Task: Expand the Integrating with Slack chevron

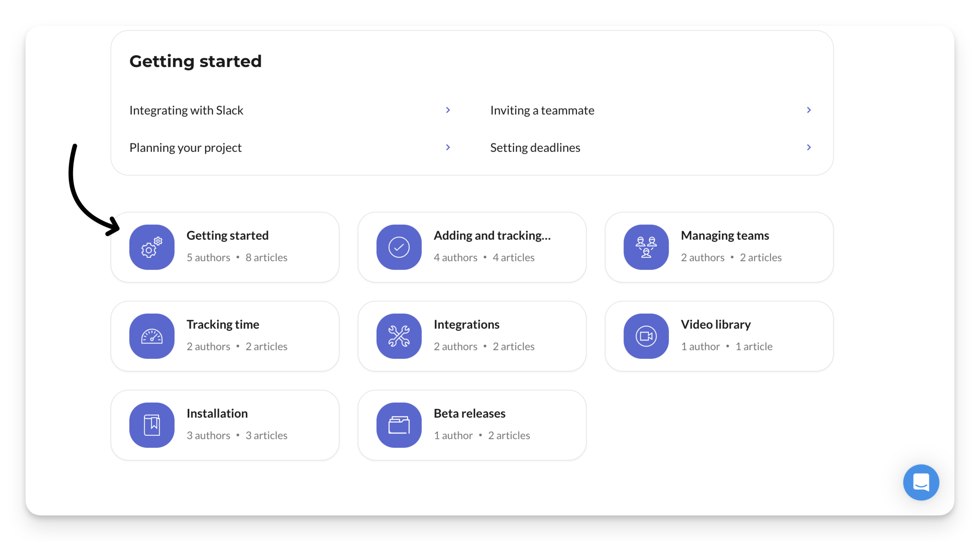Action: click(x=448, y=110)
